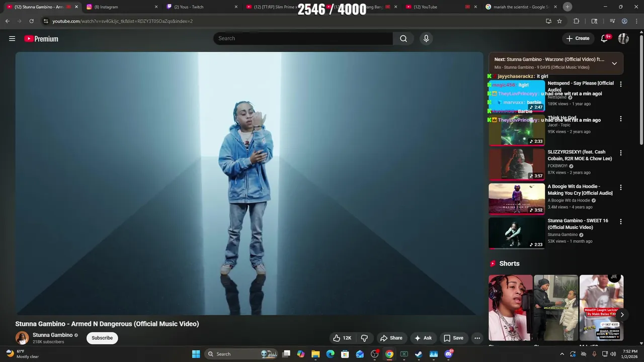Open the middle Shorts thumbnail
Image resolution: width=644 pixels, height=362 pixels.
(x=556, y=308)
